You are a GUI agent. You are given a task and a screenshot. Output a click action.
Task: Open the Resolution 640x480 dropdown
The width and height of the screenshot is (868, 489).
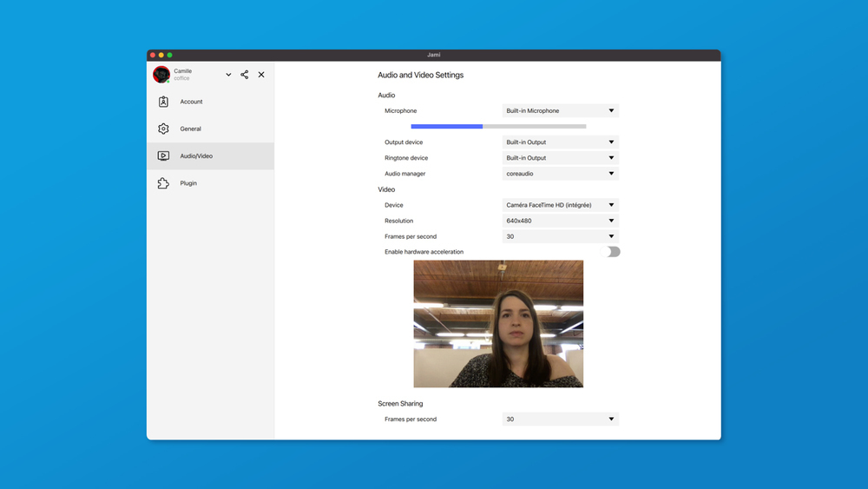coord(560,221)
